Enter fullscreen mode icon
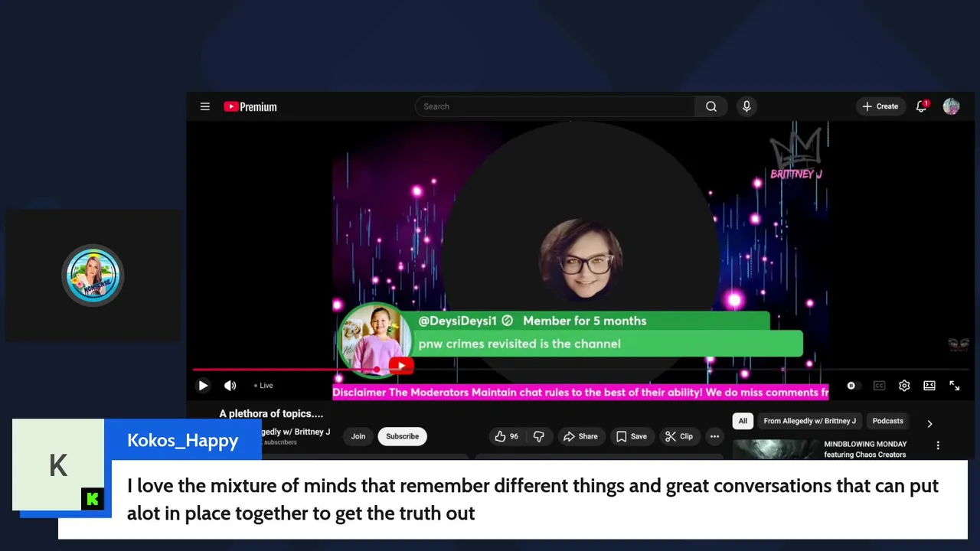Screen dimensions: 980x551 coord(955,386)
